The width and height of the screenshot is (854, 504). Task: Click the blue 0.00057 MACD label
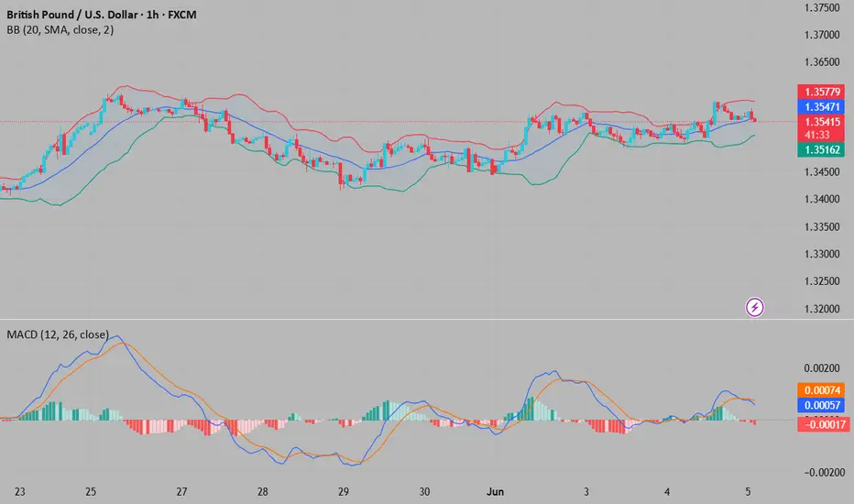point(823,405)
